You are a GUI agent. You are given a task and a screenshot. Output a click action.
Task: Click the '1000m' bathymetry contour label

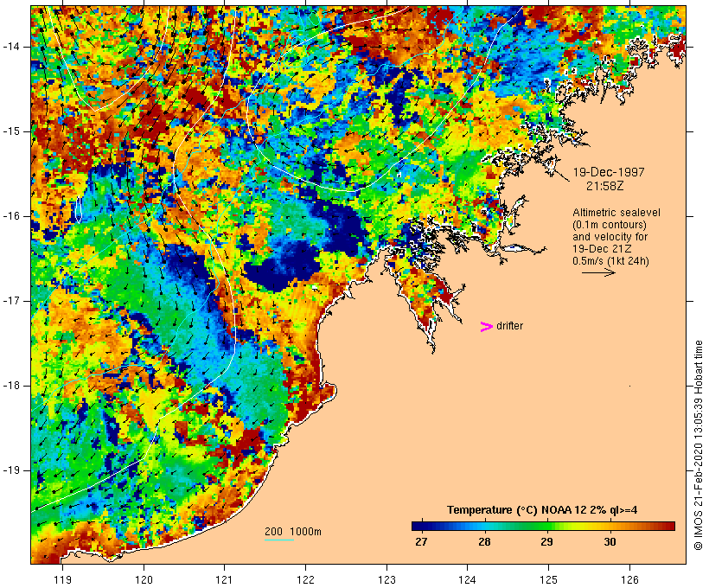(x=306, y=532)
